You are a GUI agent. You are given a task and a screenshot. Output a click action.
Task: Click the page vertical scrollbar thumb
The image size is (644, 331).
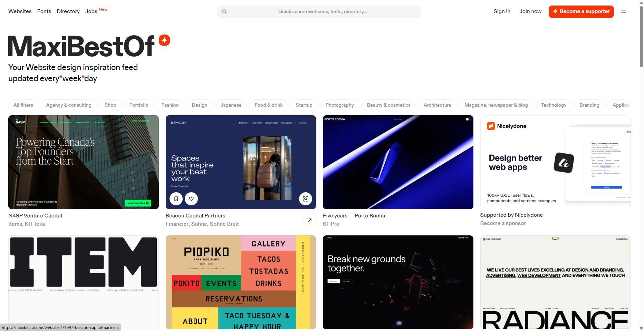tap(641, 36)
